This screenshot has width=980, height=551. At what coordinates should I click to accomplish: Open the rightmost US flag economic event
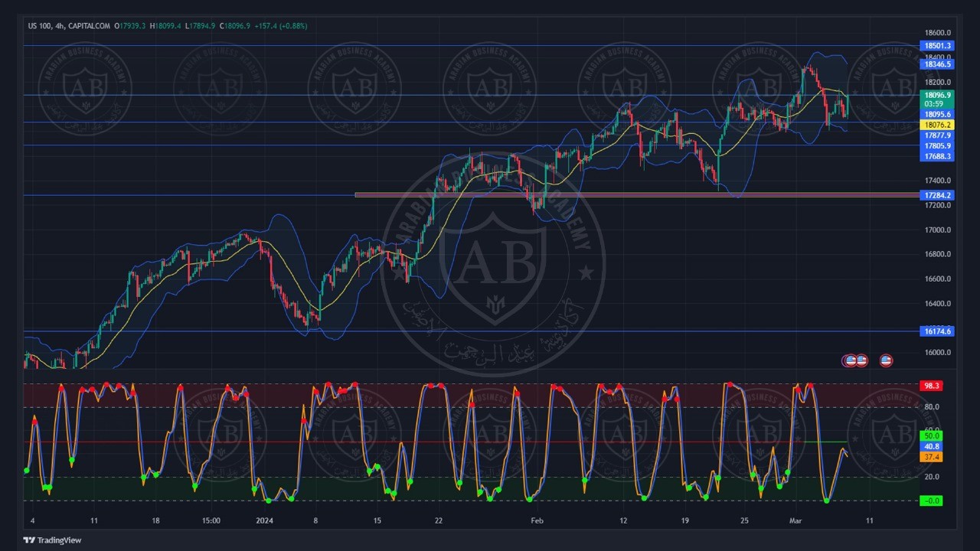(886, 360)
